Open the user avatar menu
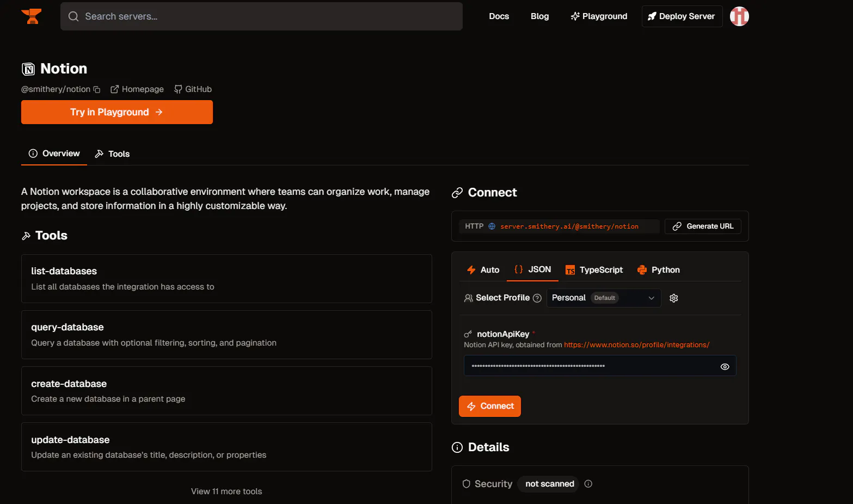 click(x=739, y=16)
